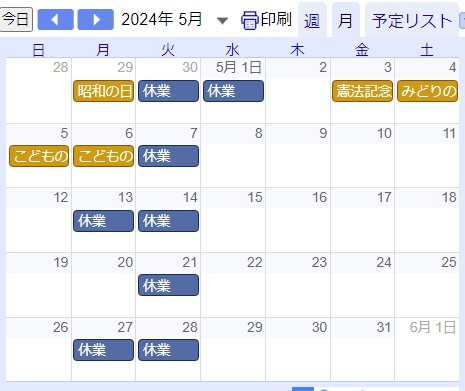
Task: Select date 20 in the calendar
Action: coord(125,262)
